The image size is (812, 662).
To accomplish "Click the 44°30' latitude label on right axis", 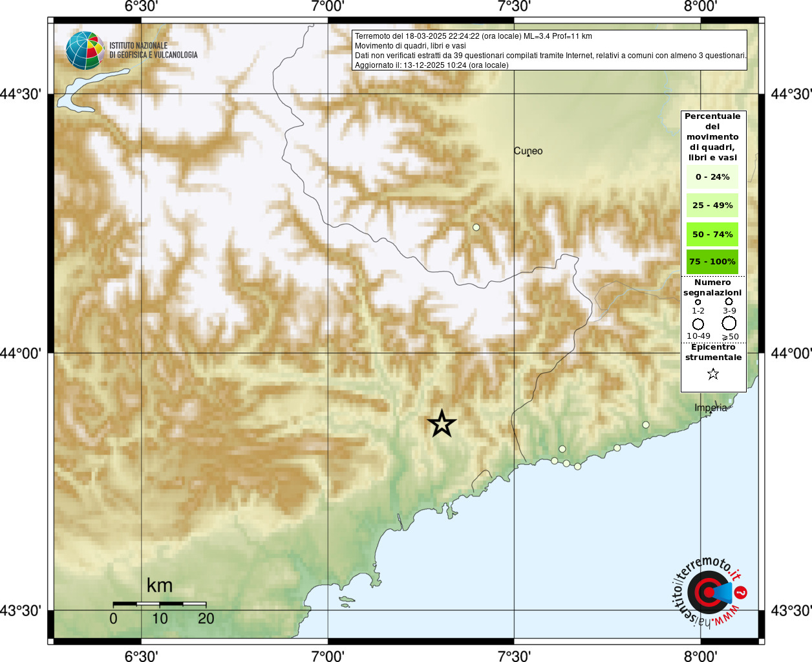I will click(x=791, y=94).
